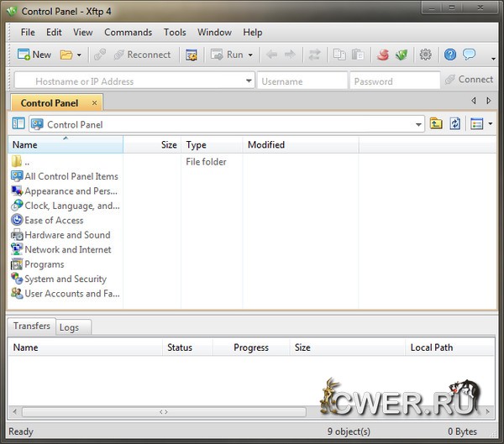Click the Username input field
Image resolution: width=504 pixels, height=444 pixels.
tap(302, 81)
